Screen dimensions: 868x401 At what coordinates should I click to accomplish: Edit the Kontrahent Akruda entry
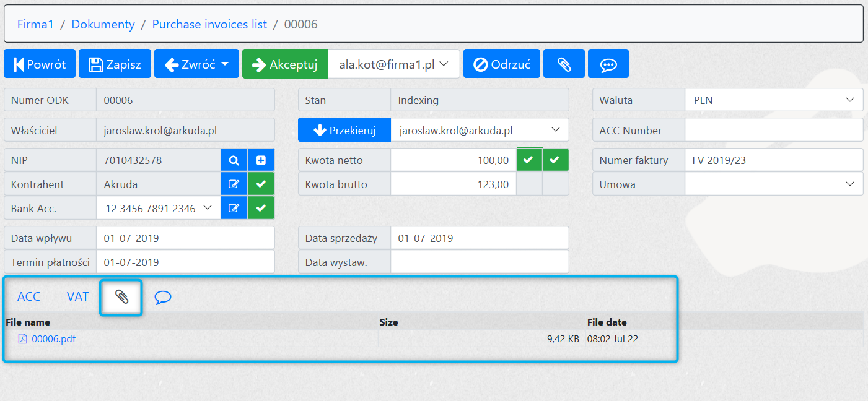point(234,184)
